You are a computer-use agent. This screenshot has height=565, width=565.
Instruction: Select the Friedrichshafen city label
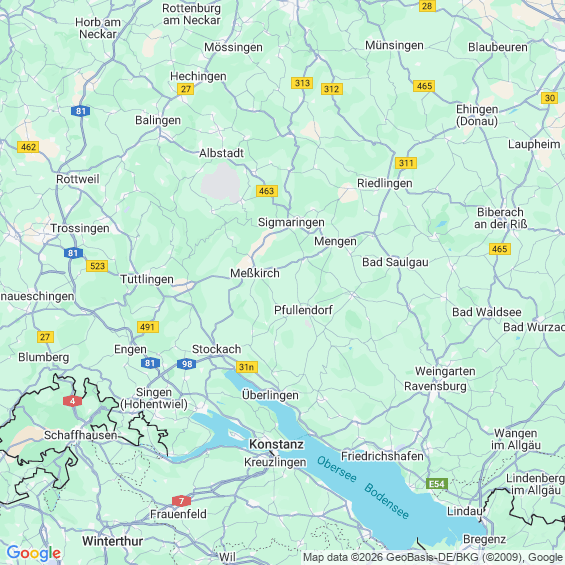point(382,456)
